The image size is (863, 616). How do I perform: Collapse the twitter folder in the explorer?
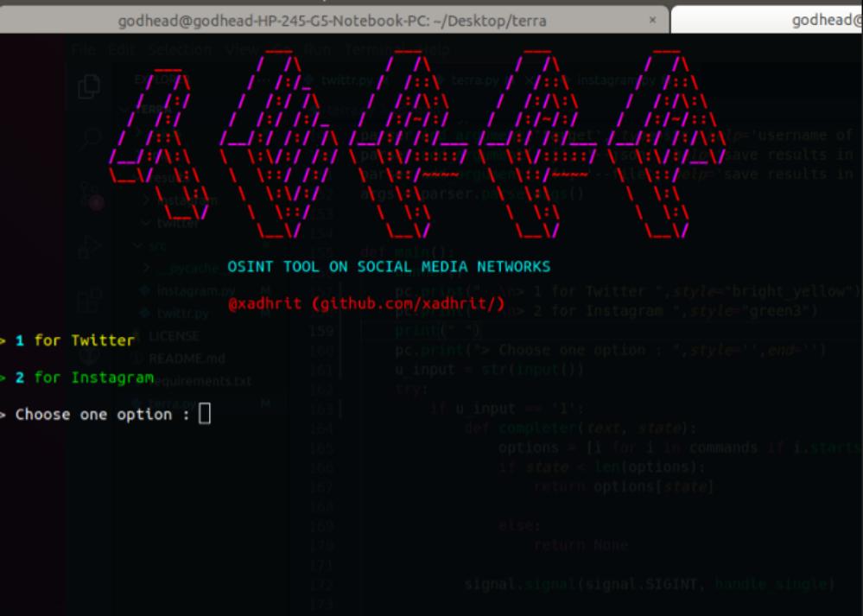click(177, 223)
